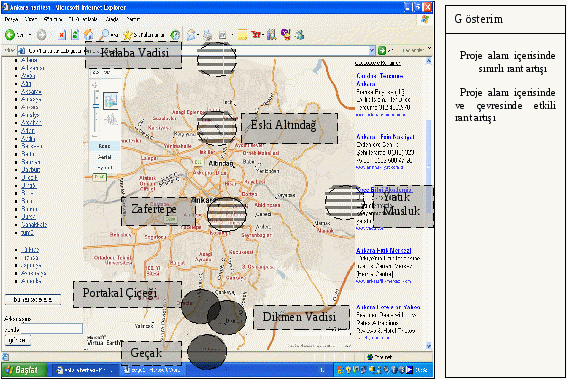Image resolution: width=567 pixels, height=379 pixels.
Task: Open the last menu bar item, left of the Windows flag
Action: [133, 19]
